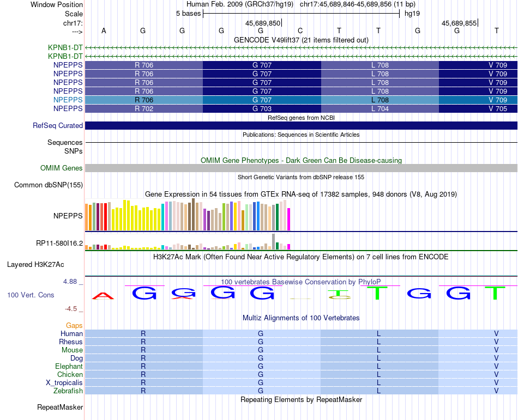The height and width of the screenshot is (420, 518).
Task: Select the Elephant species label
Action: (x=69, y=366)
